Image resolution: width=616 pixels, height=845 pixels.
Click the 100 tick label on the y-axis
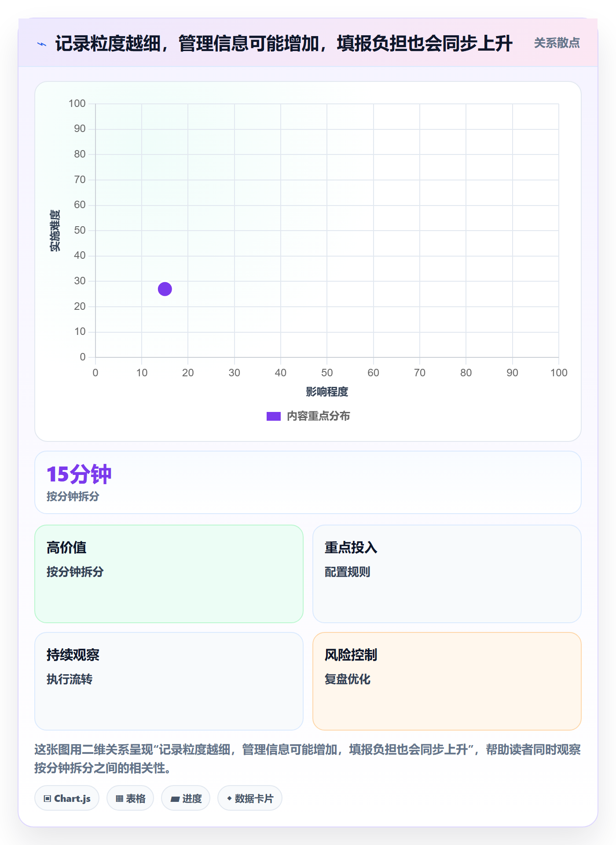click(x=77, y=103)
